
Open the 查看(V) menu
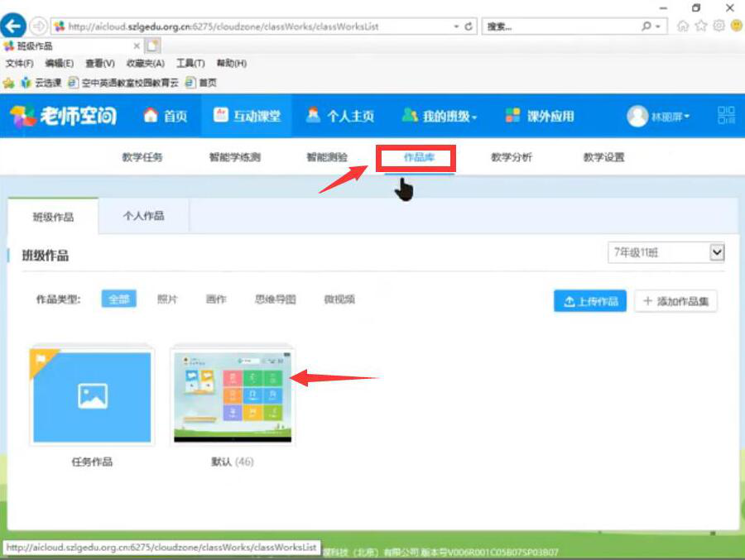pyautogui.click(x=100, y=63)
